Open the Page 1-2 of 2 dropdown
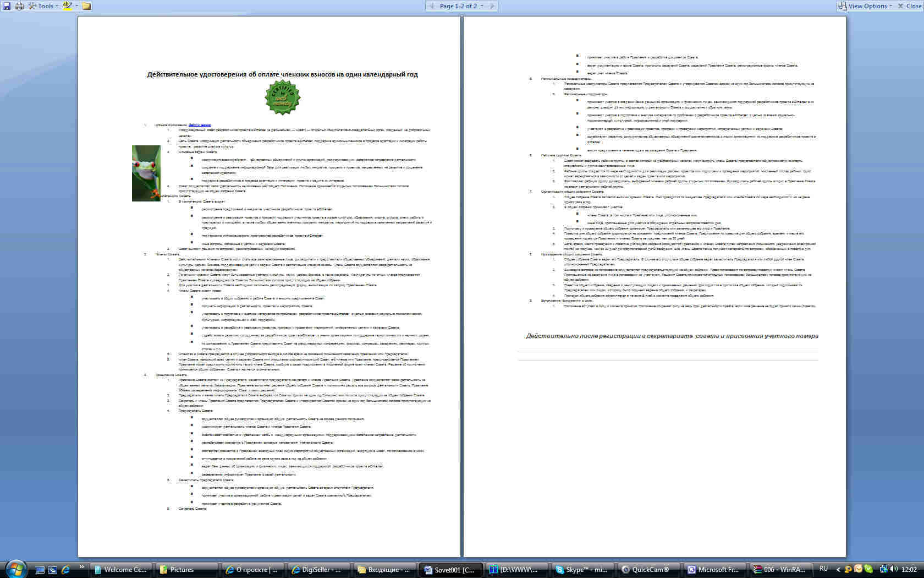 pyautogui.click(x=461, y=6)
